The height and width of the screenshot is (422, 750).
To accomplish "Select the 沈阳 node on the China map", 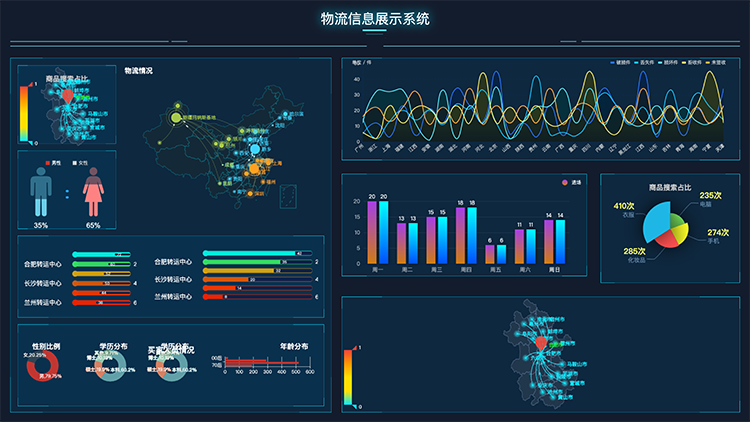I will coord(272,125).
